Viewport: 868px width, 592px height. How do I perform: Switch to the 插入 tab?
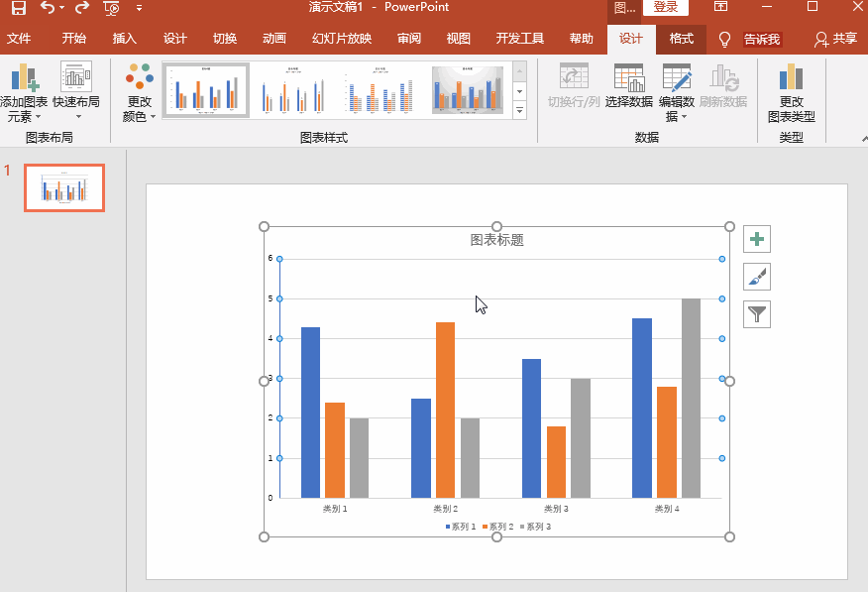click(x=124, y=39)
